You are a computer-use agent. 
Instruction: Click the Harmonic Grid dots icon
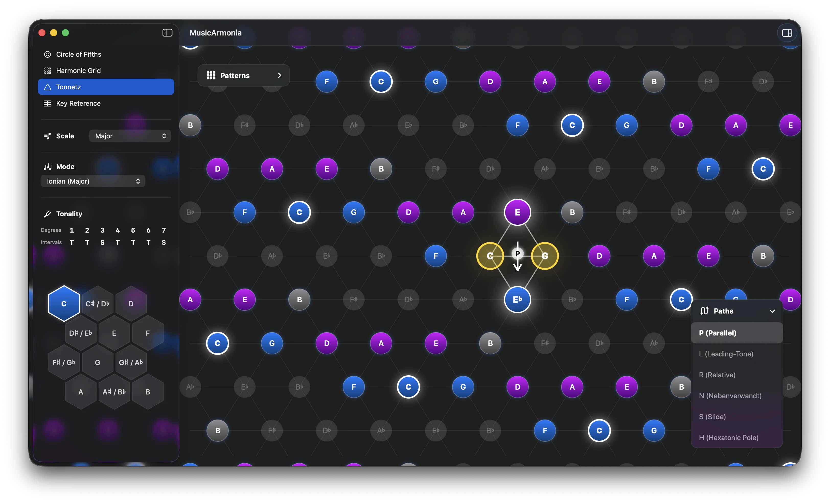pyautogui.click(x=48, y=71)
